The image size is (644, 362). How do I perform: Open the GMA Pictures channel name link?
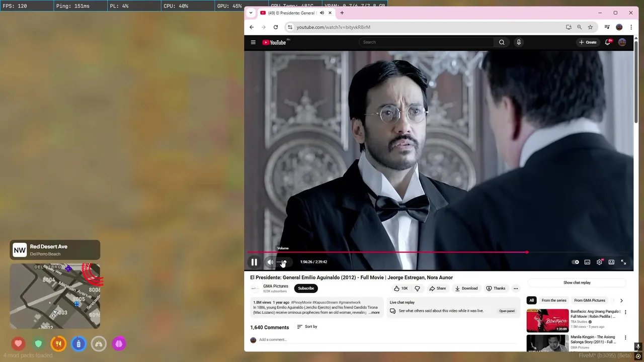[276, 286]
